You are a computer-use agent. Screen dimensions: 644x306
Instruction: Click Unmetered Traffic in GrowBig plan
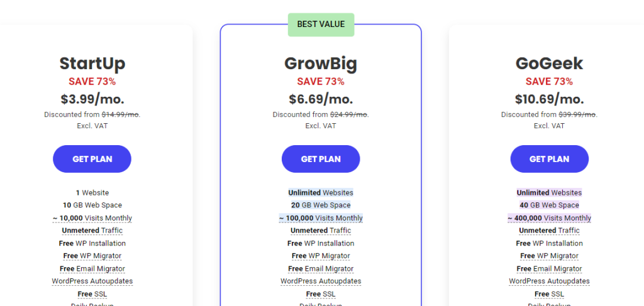pyautogui.click(x=321, y=231)
